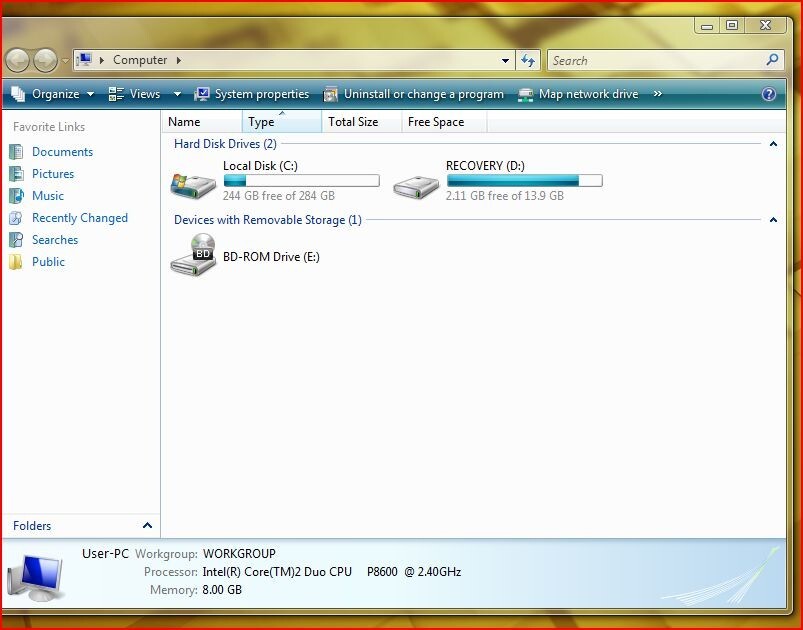This screenshot has width=803, height=630.
Task: Click the Public folder icon
Action: 16,262
